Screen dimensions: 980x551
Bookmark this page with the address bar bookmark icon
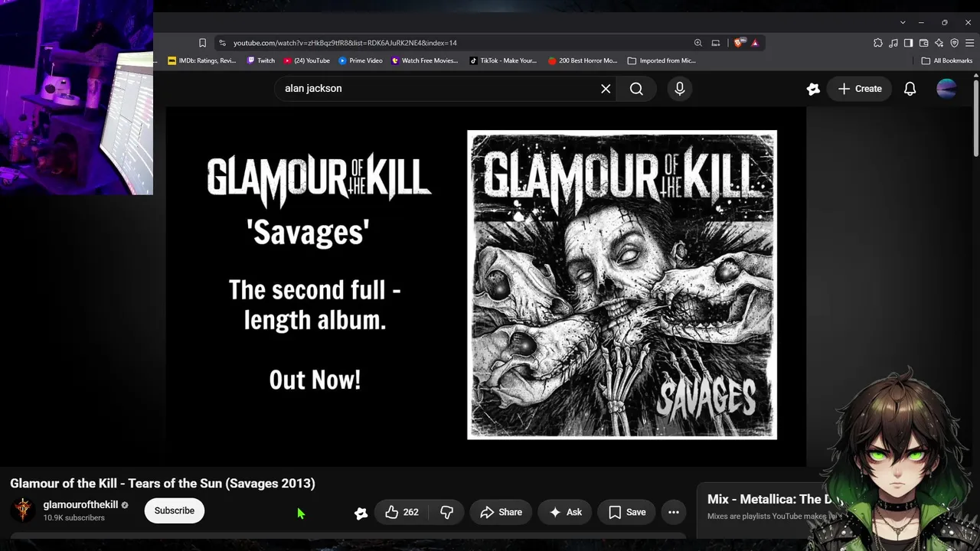[x=202, y=43]
